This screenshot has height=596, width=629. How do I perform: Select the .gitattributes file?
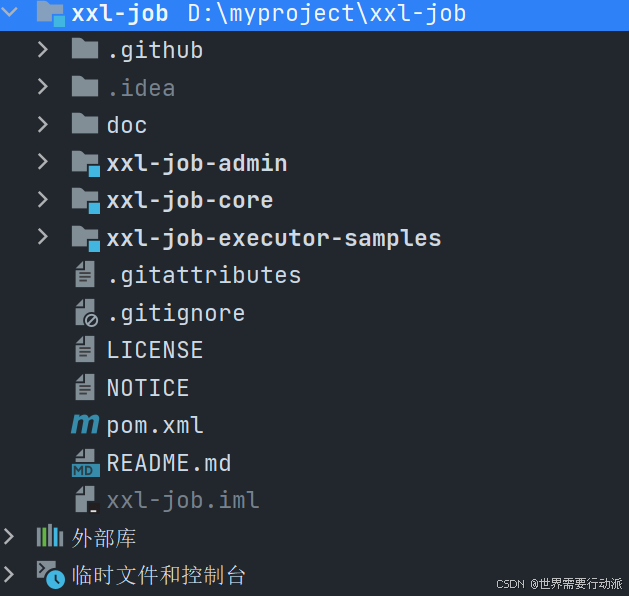204,276
